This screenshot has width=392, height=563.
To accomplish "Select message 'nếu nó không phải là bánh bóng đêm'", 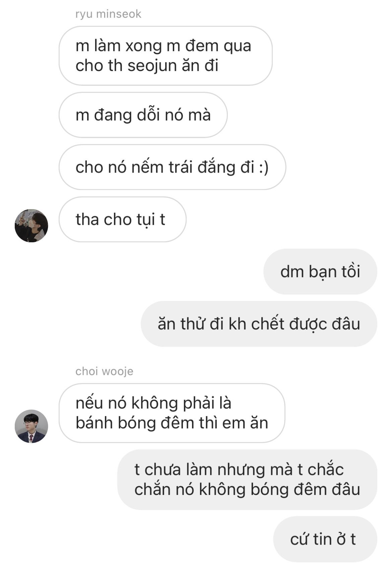I will [x=172, y=413].
